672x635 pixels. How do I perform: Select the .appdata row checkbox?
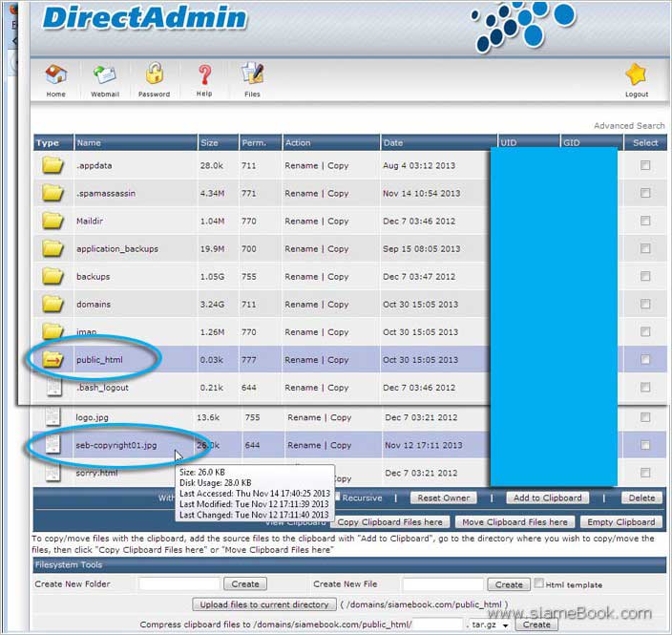coord(645,165)
